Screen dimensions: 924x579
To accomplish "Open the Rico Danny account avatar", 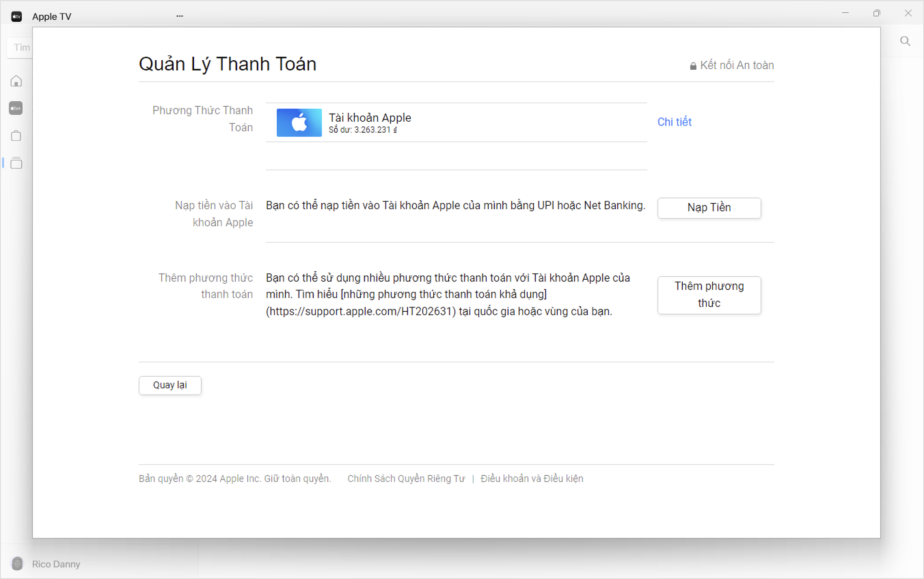I will tap(17, 564).
